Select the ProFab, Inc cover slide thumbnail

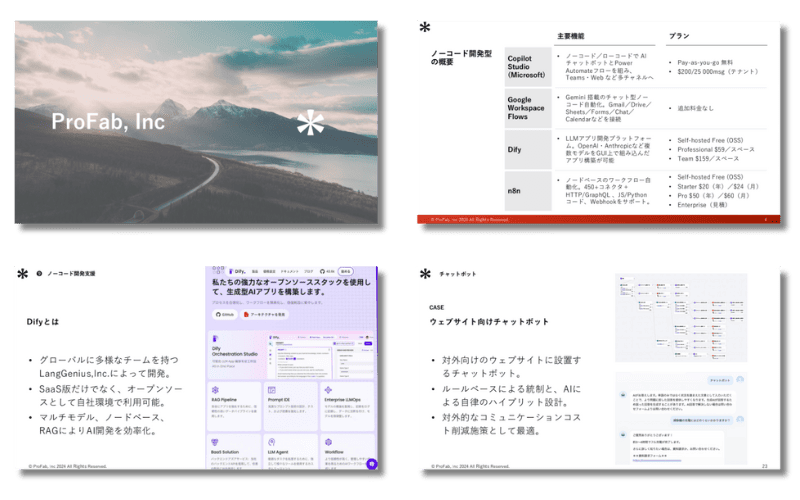[x=196, y=122]
